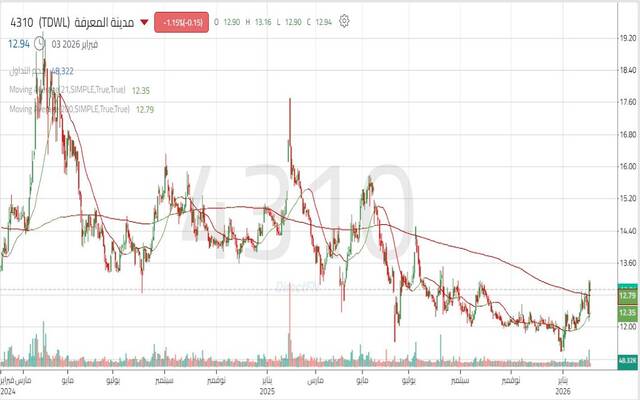This screenshot has height=400, width=640.
Task: Click the 2024 year marker on timeline
Action: click(x=10, y=391)
